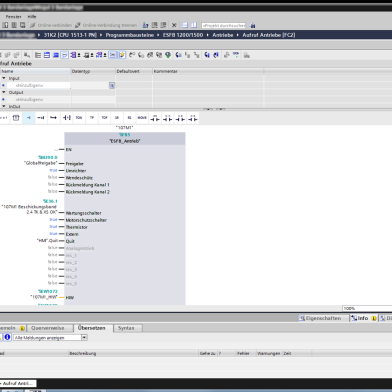392x392 pixels.
Task: Switch to the Übersetzen tab
Action: pyautogui.click(x=92, y=328)
